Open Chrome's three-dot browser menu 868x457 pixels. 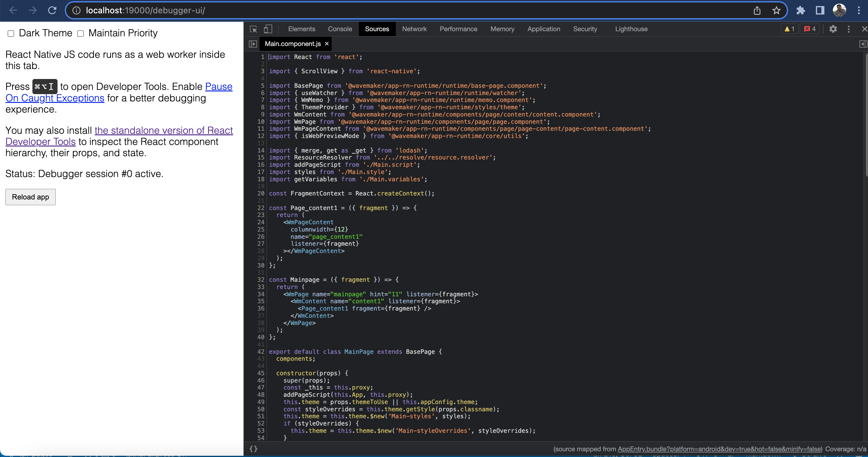pyautogui.click(x=860, y=10)
